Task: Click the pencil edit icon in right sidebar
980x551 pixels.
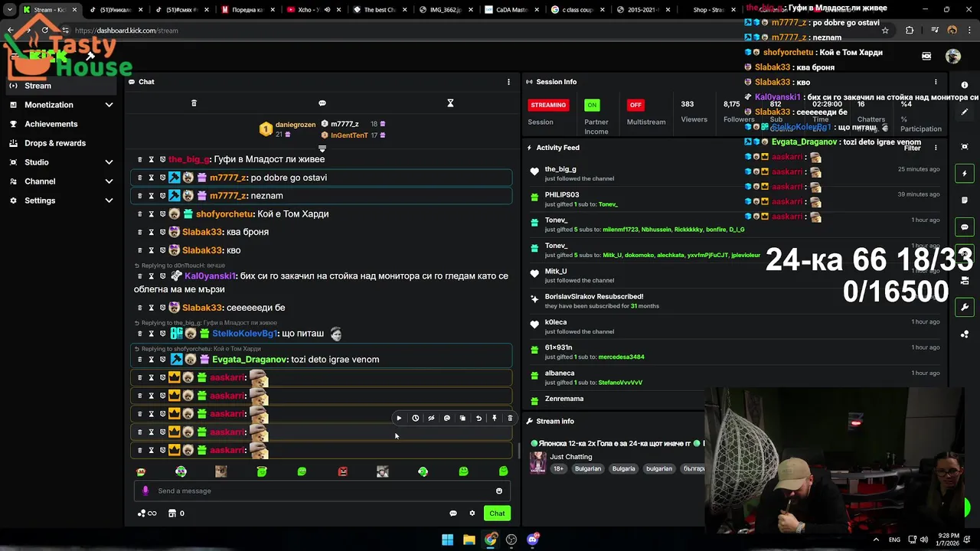Action: click(x=965, y=112)
